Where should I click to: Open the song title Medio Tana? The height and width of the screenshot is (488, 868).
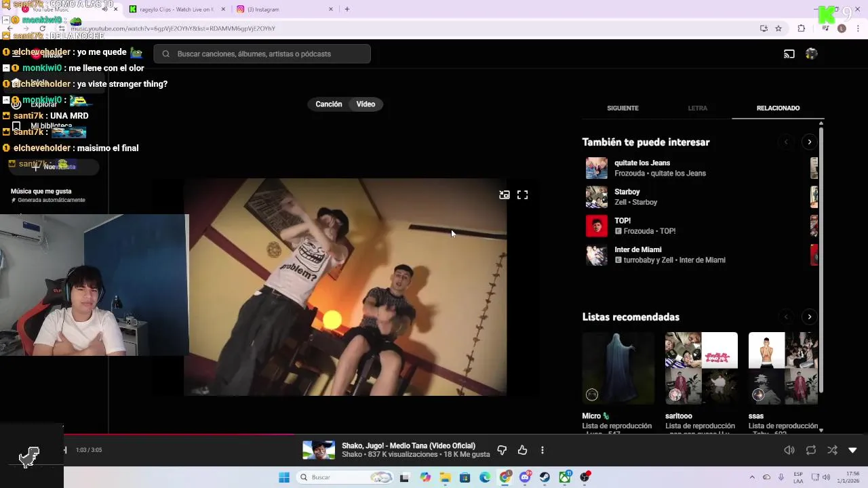pyautogui.click(x=408, y=446)
